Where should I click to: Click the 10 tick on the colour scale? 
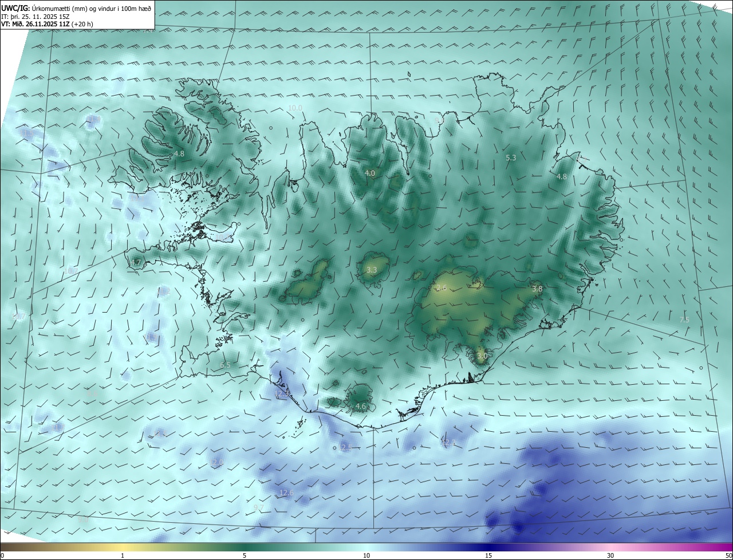click(366, 555)
